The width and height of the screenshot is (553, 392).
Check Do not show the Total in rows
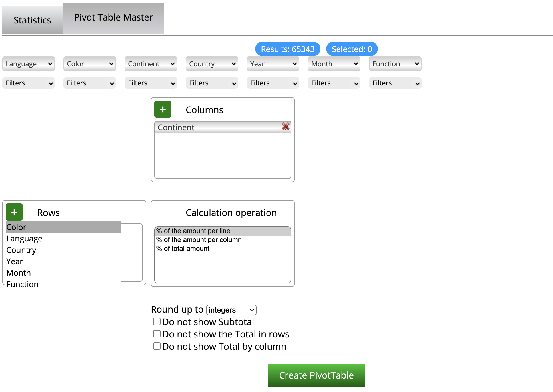[157, 334]
